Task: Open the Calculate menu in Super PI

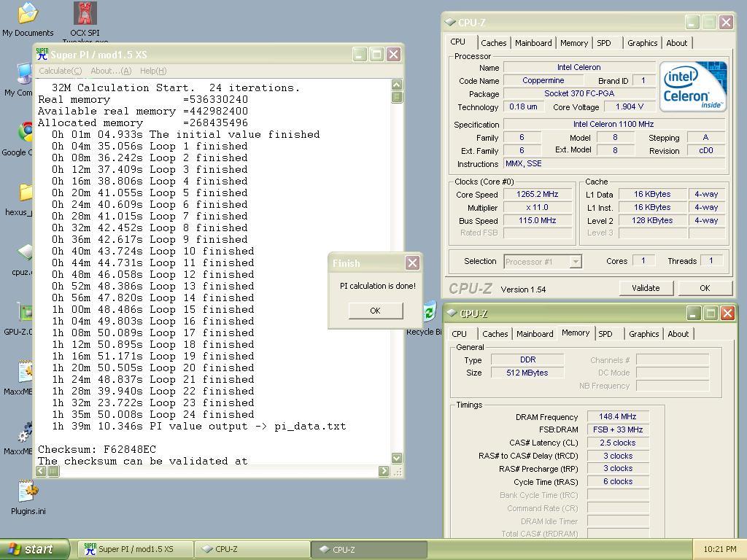Action: point(60,71)
